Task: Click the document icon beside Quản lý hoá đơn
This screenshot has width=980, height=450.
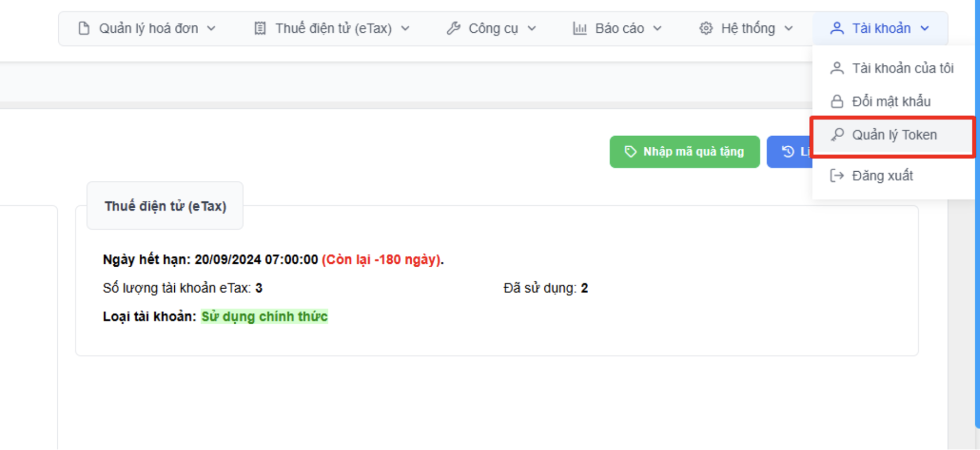Action: (x=84, y=28)
